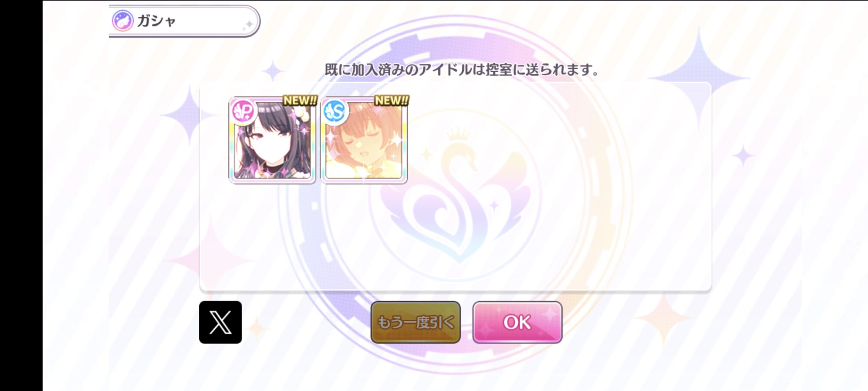Select the pink P badge on dark-haired idol

[243, 112]
